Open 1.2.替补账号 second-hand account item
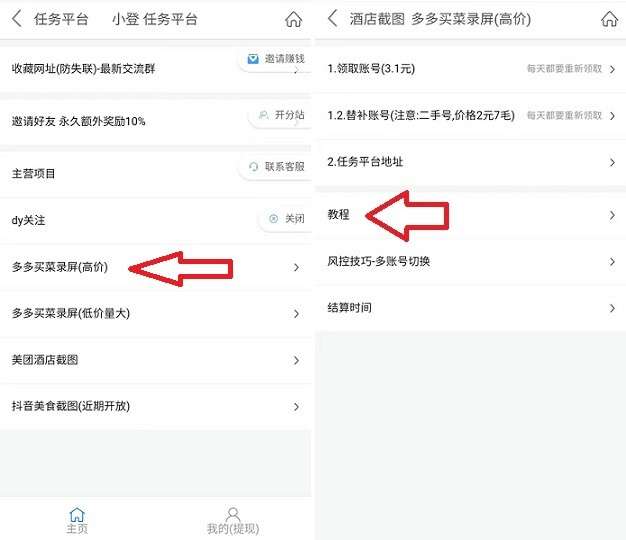626x540 pixels. 470,116
